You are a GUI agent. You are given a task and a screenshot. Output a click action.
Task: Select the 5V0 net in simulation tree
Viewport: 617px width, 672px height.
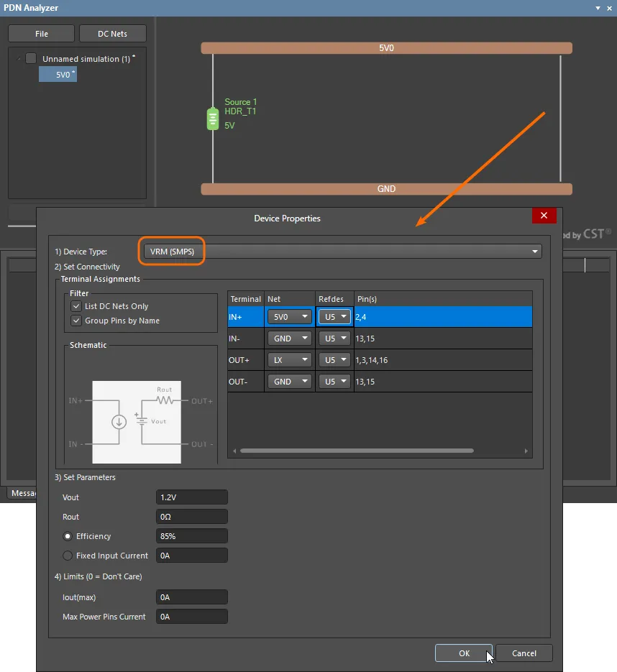(58, 75)
